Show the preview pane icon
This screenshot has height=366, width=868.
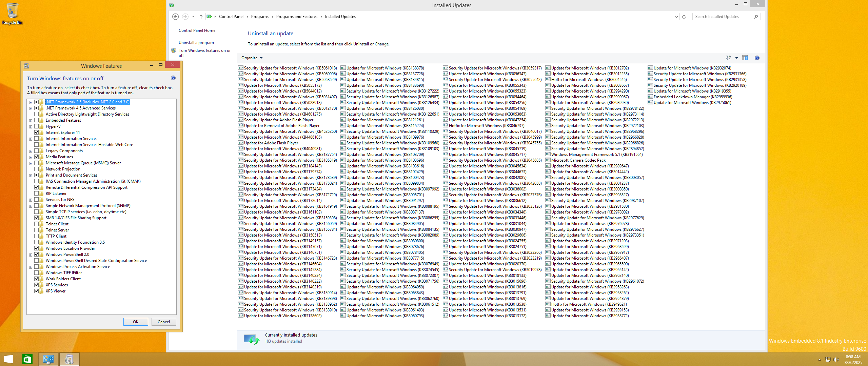745,58
